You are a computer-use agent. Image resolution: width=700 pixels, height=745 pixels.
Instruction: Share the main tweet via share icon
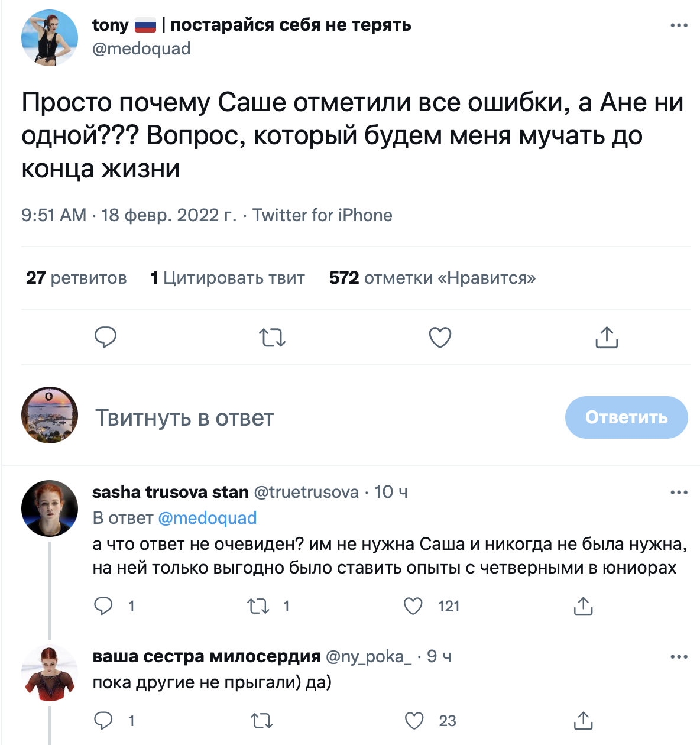(x=607, y=338)
